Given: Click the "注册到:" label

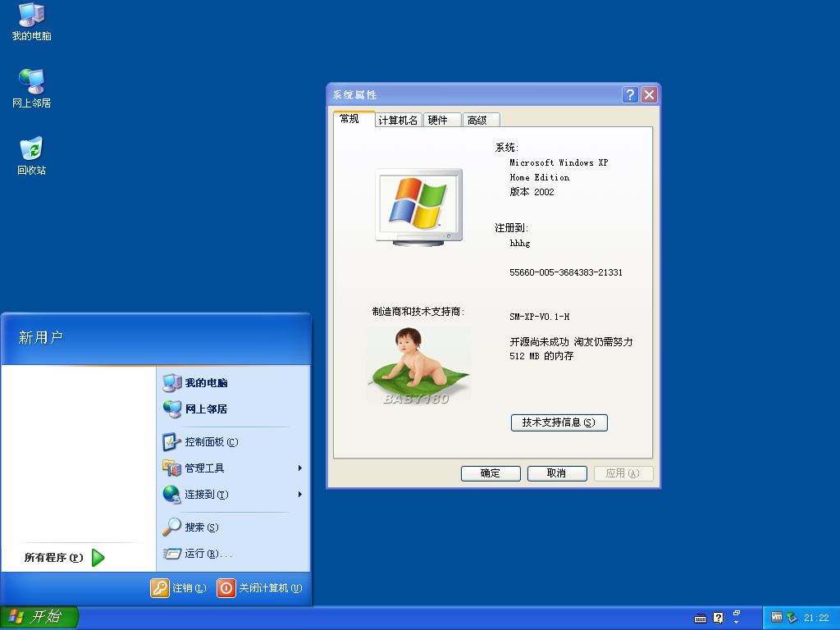Looking at the screenshot, I should [512, 228].
